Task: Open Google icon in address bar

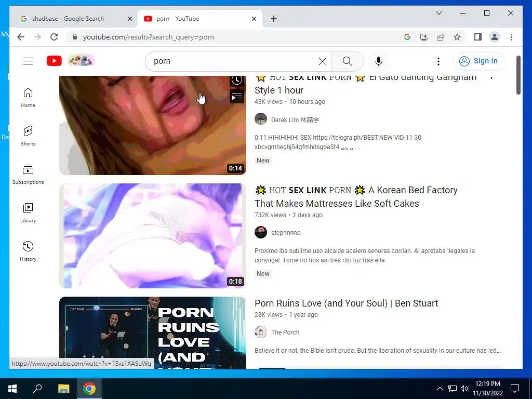Action: point(407,37)
